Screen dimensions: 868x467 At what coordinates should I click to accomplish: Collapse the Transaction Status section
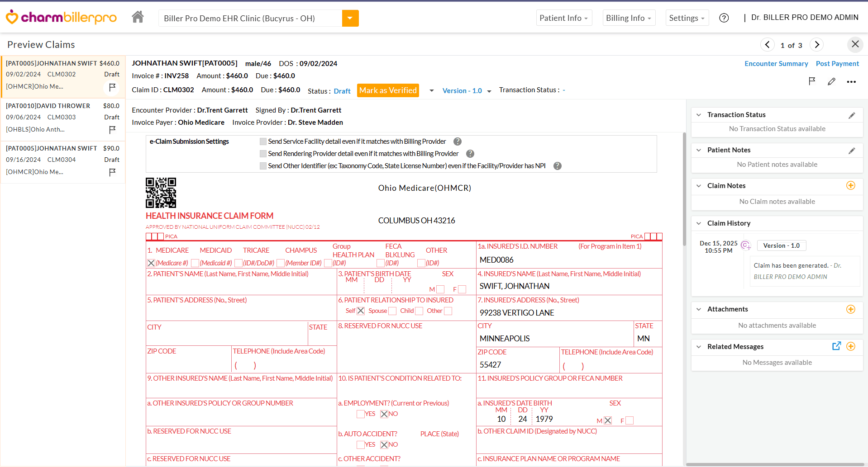699,115
